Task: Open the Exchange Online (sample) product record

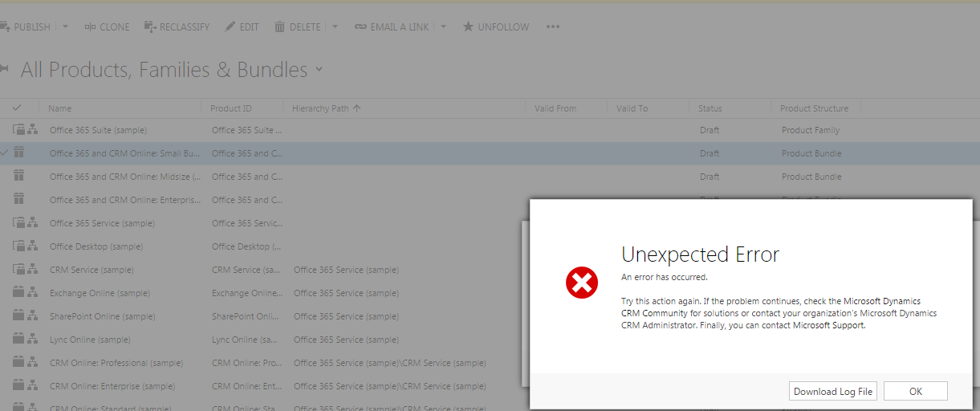Action: (x=100, y=293)
